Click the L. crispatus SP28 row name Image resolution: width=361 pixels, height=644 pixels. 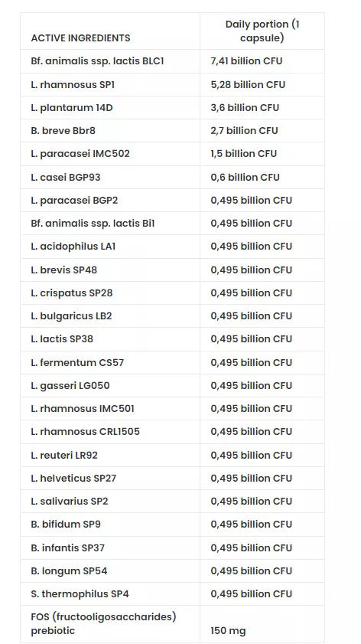[71, 293]
